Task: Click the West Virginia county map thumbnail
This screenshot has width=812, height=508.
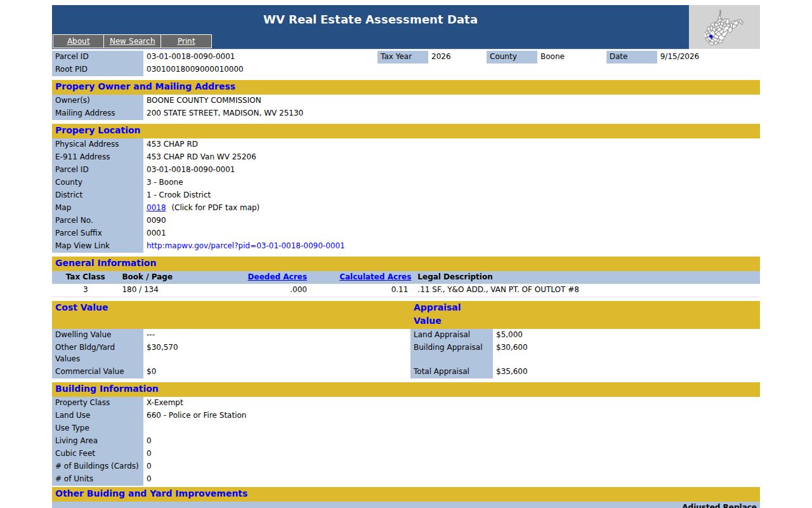Action: click(724, 27)
